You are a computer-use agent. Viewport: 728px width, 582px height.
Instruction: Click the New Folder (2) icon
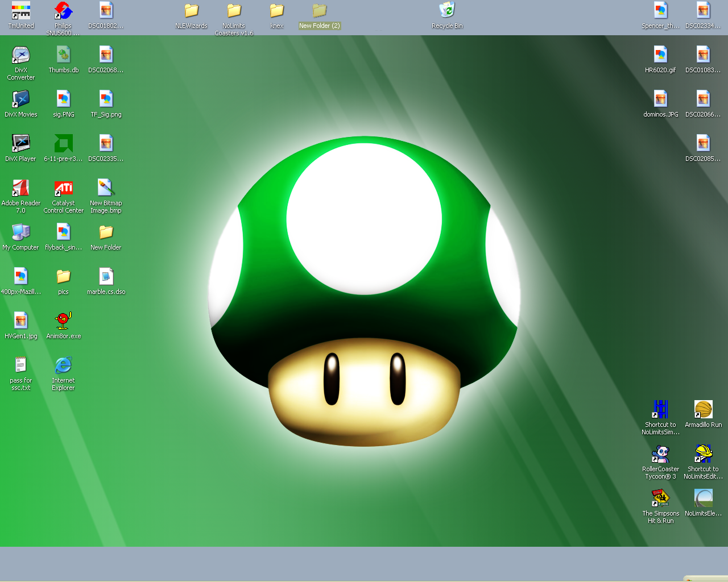click(319, 10)
